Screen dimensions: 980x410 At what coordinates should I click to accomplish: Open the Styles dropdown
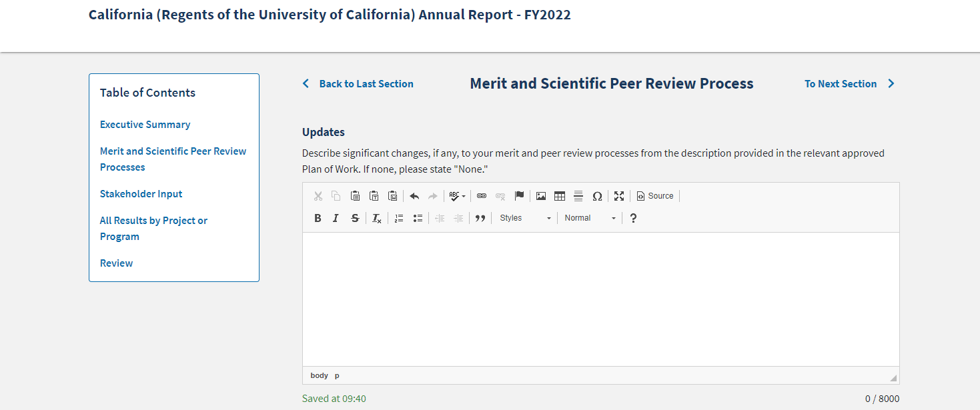click(x=526, y=218)
